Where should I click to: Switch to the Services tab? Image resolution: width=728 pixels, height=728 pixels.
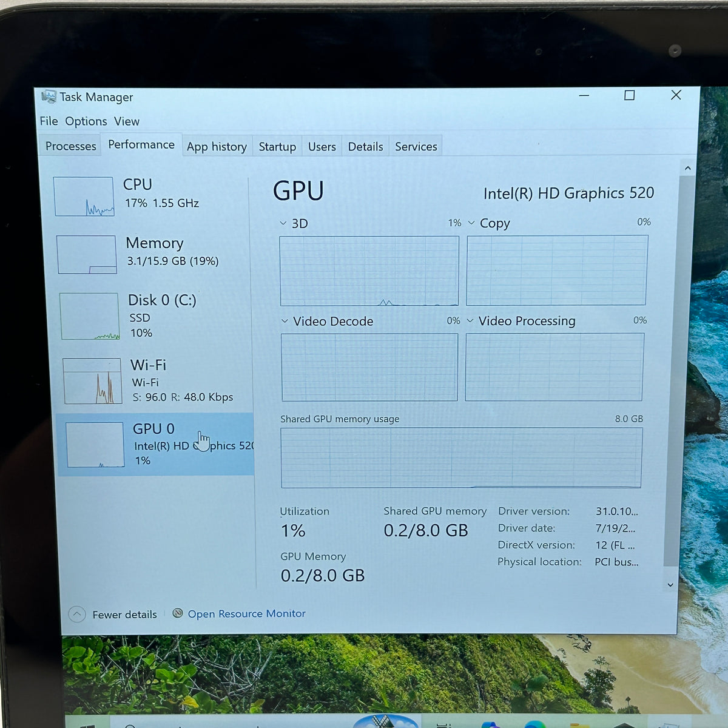pyautogui.click(x=416, y=146)
